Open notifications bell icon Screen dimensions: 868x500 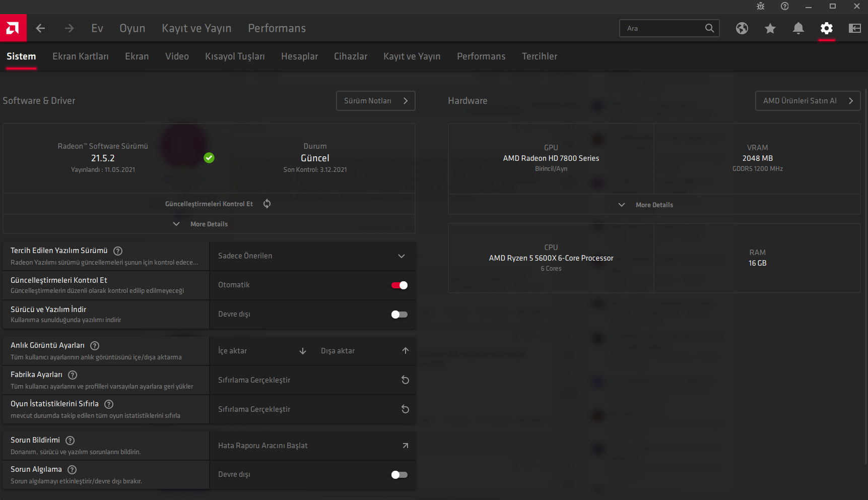pos(798,28)
